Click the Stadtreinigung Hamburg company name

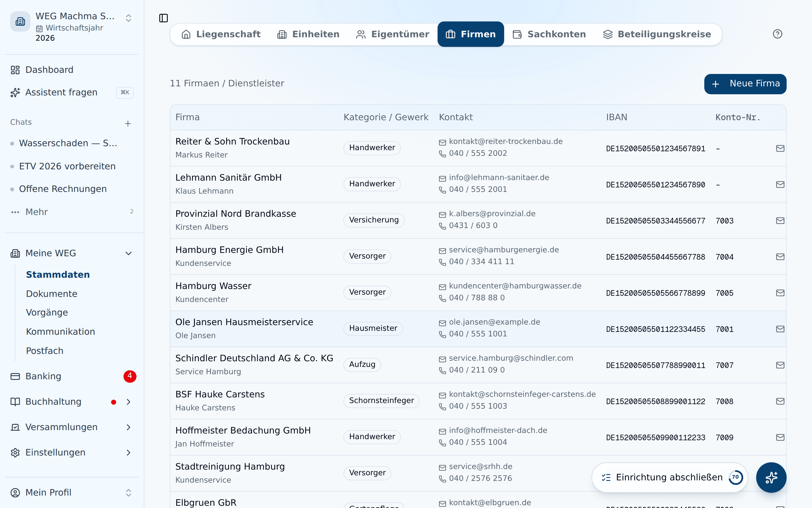tap(230, 467)
